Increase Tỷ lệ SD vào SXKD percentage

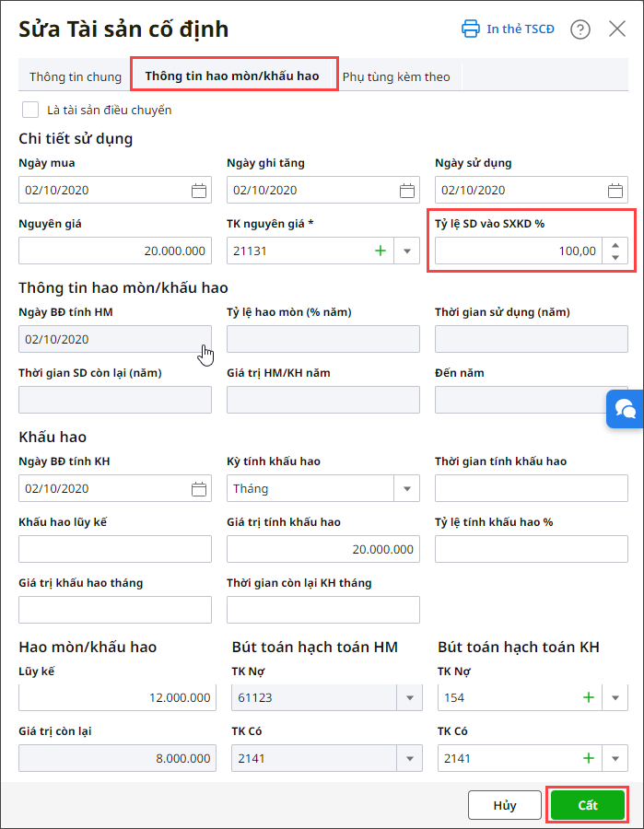tap(615, 245)
